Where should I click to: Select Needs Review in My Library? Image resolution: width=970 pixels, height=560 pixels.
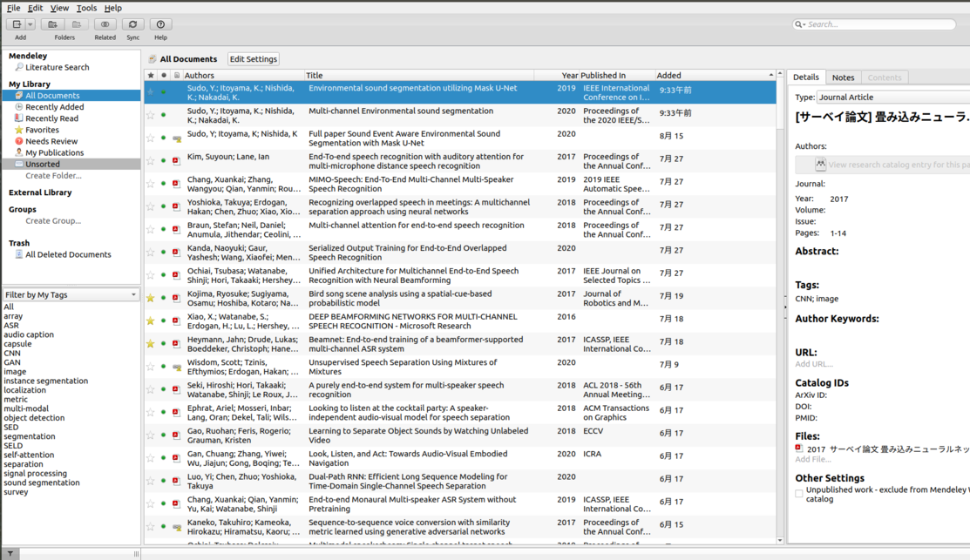point(51,142)
